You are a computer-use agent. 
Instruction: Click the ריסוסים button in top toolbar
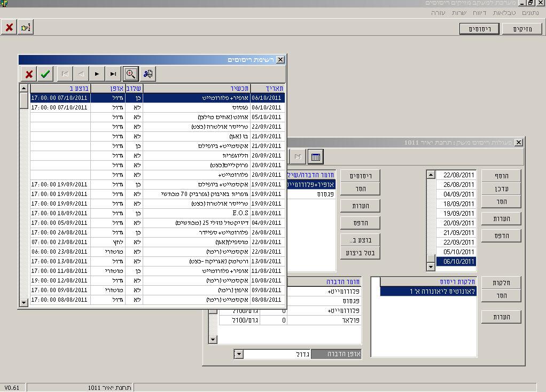coord(480,29)
